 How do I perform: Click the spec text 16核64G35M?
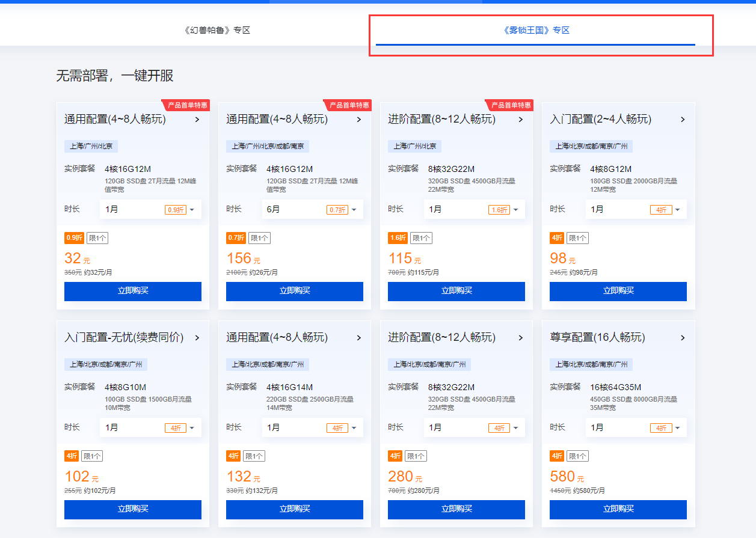click(x=616, y=387)
